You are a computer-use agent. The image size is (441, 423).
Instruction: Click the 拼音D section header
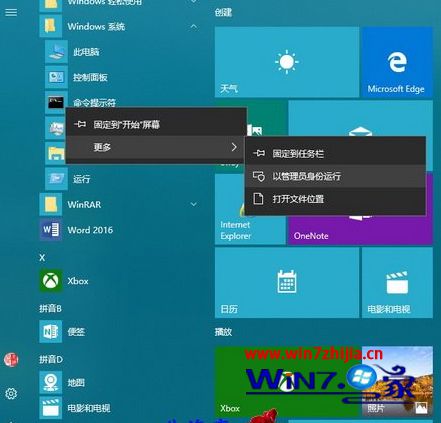pos(51,359)
